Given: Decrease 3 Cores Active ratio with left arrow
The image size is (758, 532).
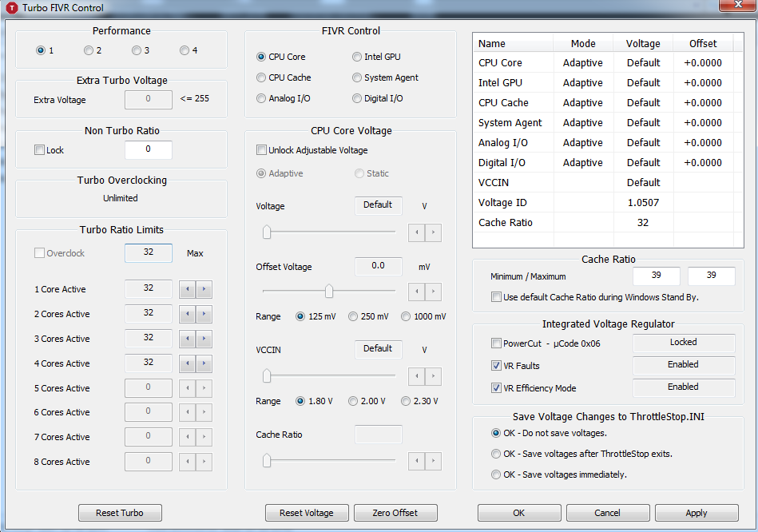Looking at the screenshot, I should pyautogui.click(x=188, y=339).
